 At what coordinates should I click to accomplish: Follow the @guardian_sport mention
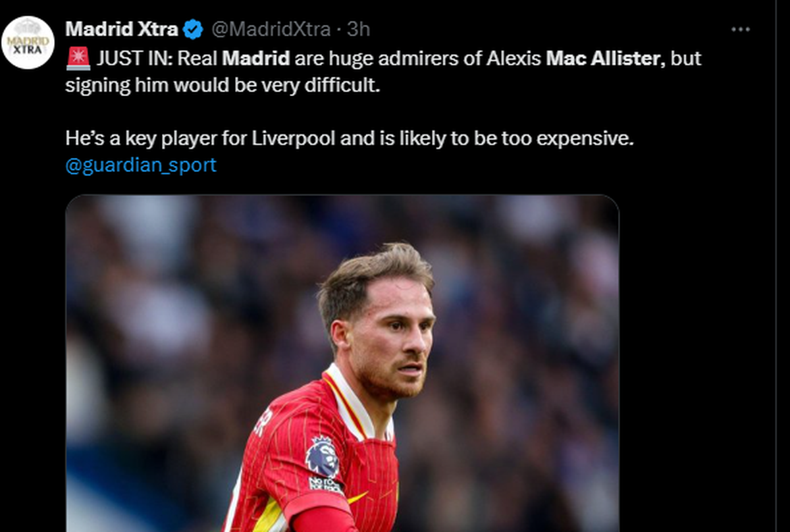[x=141, y=165]
